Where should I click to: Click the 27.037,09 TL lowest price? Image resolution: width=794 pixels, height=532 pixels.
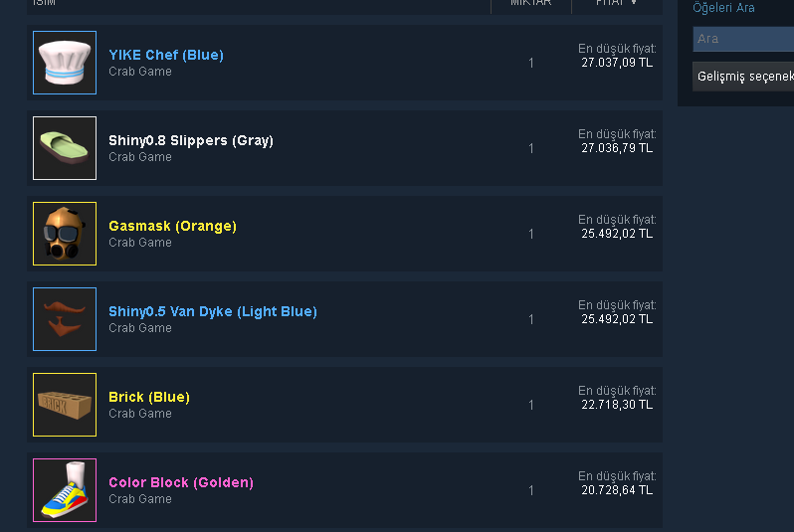617,63
